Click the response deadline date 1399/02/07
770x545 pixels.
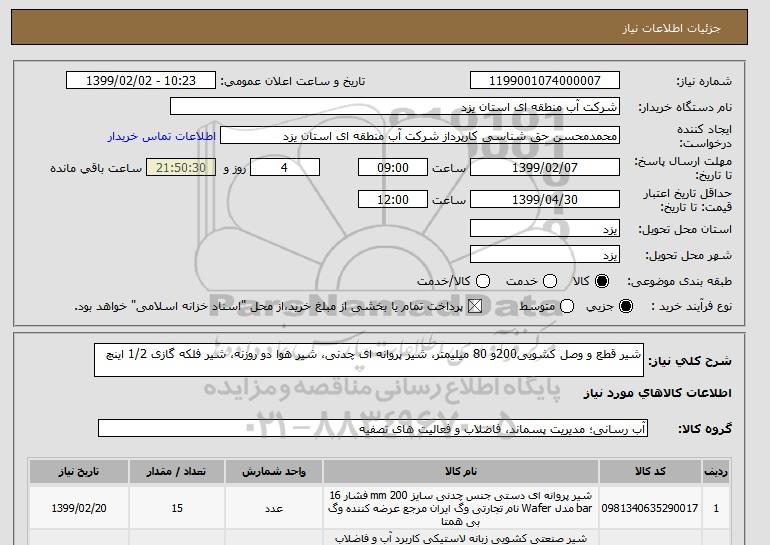coord(545,167)
